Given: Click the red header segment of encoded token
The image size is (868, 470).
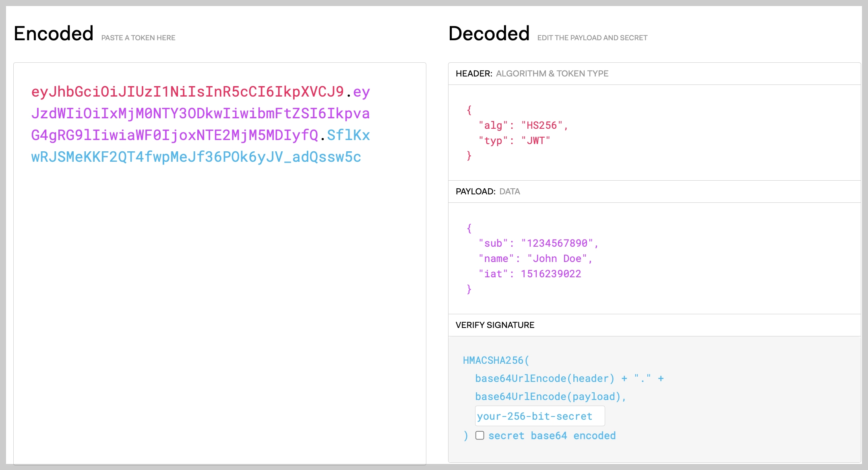Looking at the screenshot, I should click(187, 92).
